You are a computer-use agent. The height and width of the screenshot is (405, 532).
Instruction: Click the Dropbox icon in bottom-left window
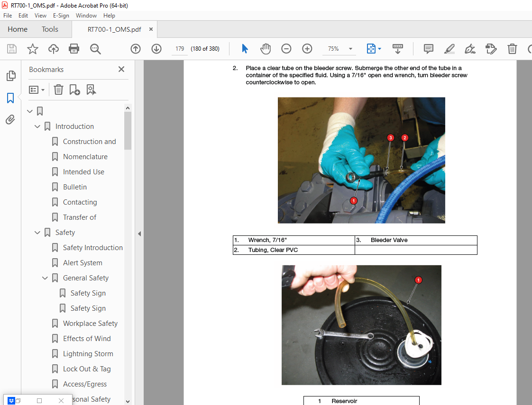pyautogui.click(x=11, y=401)
